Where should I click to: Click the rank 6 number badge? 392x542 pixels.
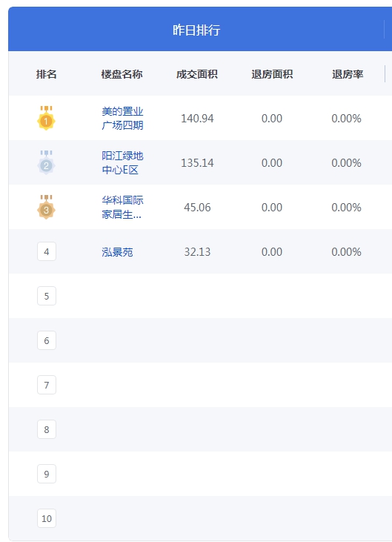(x=47, y=340)
